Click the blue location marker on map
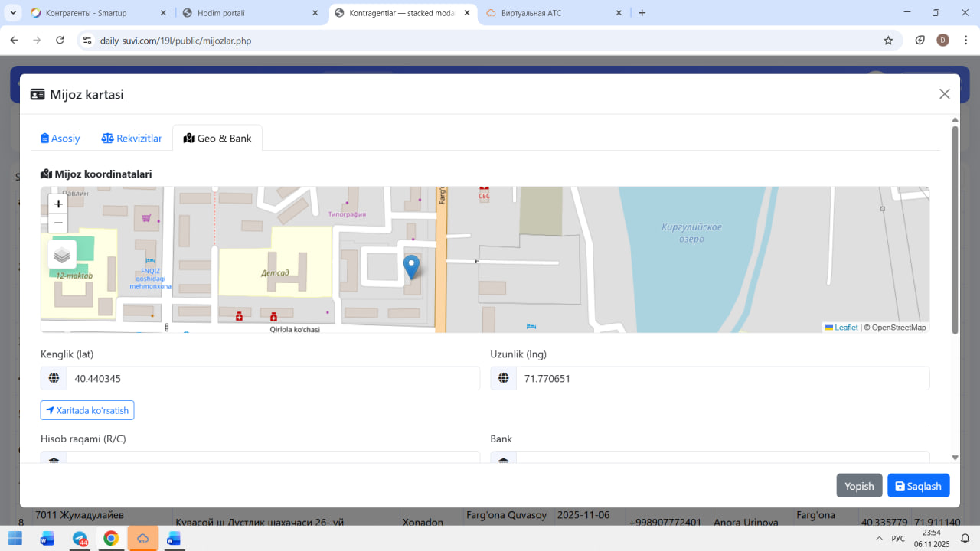 pos(411,267)
